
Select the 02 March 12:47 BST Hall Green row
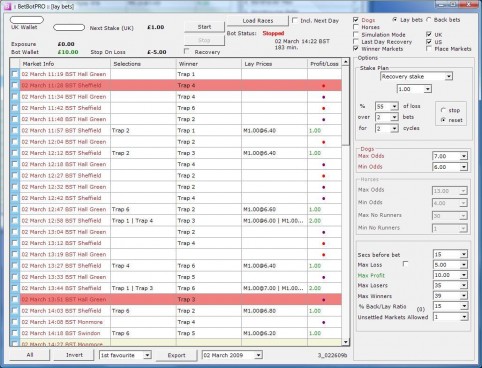coord(176,209)
